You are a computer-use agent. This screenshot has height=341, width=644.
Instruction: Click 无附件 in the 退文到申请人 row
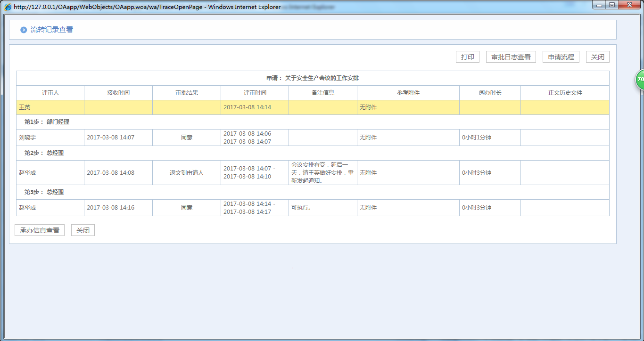tap(368, 173)
